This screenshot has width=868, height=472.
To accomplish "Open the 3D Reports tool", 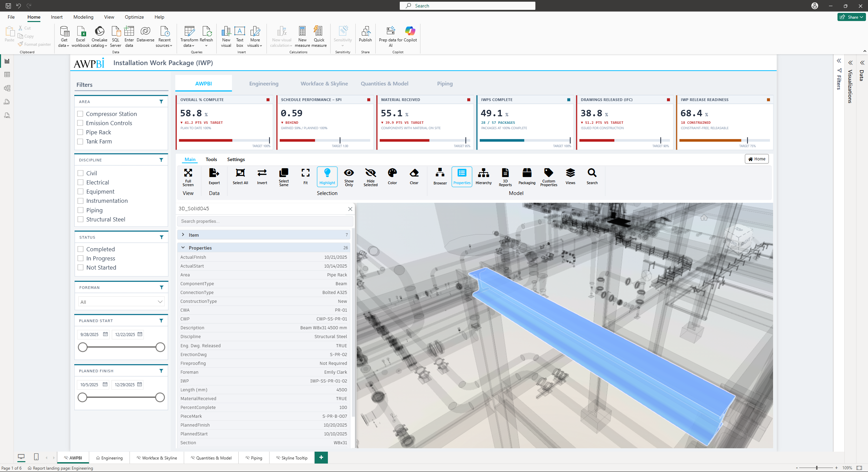I will point(505,177).
